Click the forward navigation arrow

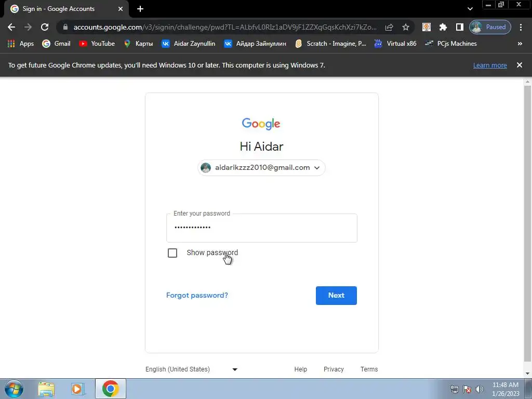(x=28, y=27)
